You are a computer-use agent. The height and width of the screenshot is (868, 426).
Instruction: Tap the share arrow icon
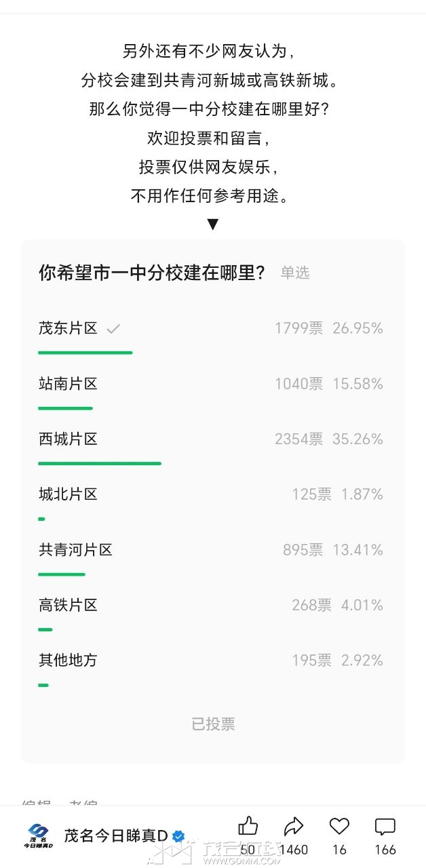tap(294, 826)
